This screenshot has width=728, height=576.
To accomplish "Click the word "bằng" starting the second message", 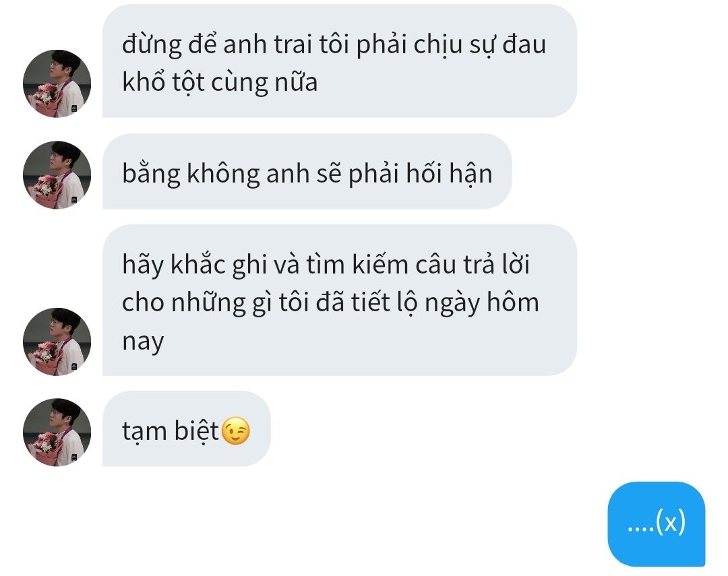I will 152,174.
